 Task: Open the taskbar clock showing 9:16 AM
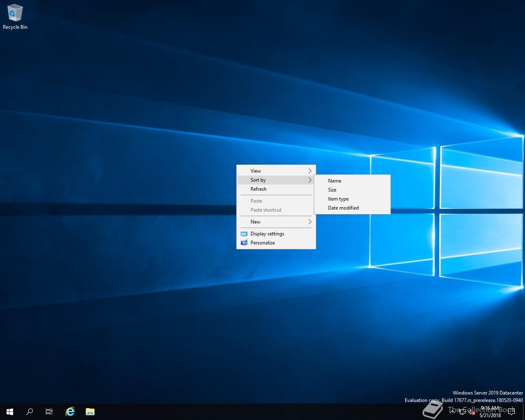click(x=490, y=412)
